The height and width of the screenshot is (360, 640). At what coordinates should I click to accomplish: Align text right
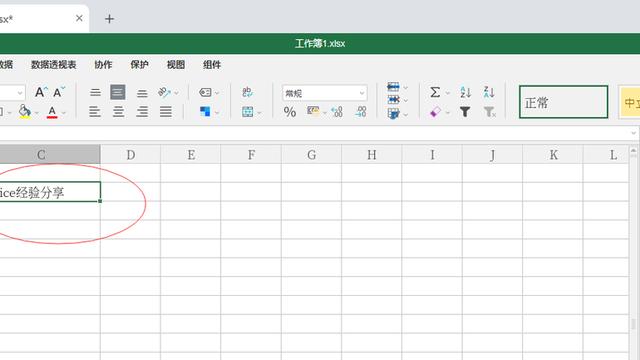(x=142, y=111)
